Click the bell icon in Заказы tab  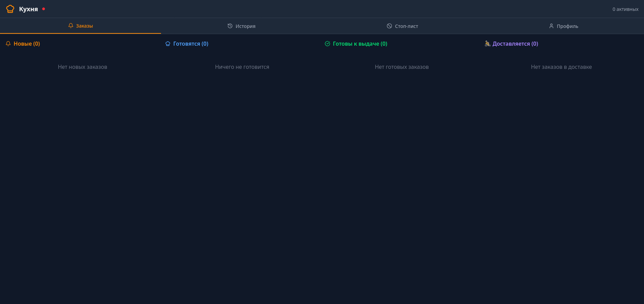(71, 26)
